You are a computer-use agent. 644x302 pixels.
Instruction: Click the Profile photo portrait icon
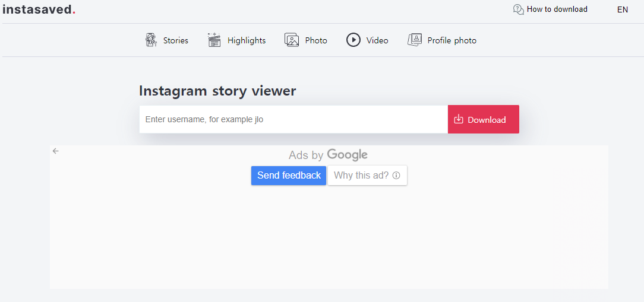pyautogui.click(x=415, y=40)
